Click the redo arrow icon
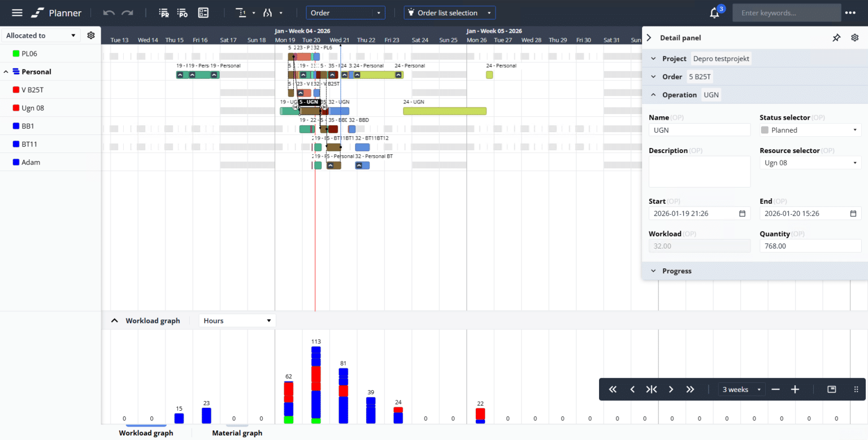 128,12
